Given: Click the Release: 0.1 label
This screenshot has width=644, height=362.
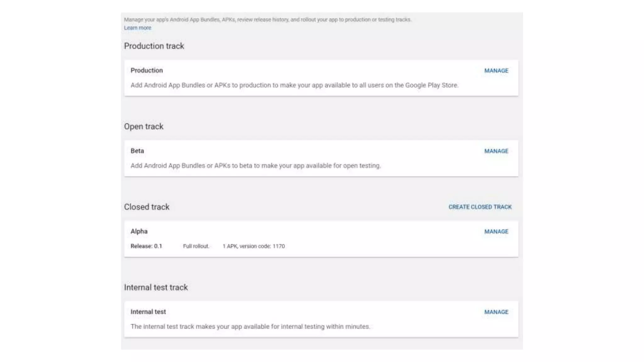Looking at the screenshot, I should pyautogui.click(x=146, y=246).
